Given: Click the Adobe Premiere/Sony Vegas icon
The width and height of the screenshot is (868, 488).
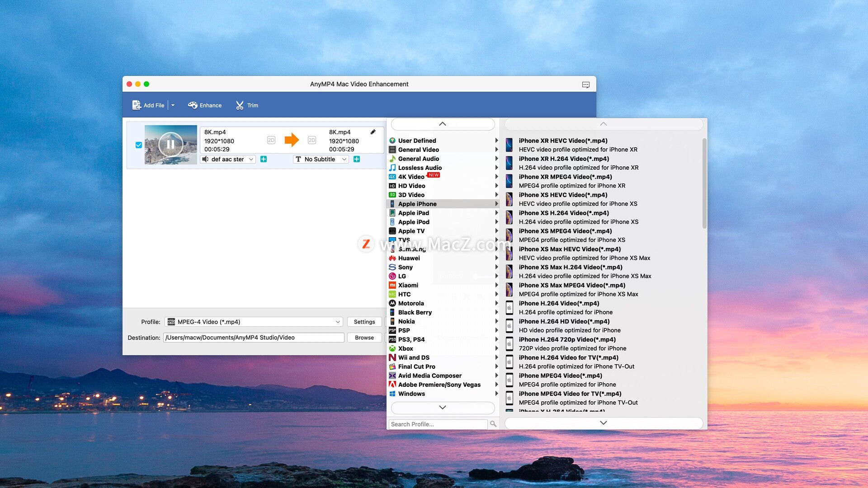Looking at the screenshot, I should pos(392,385).
